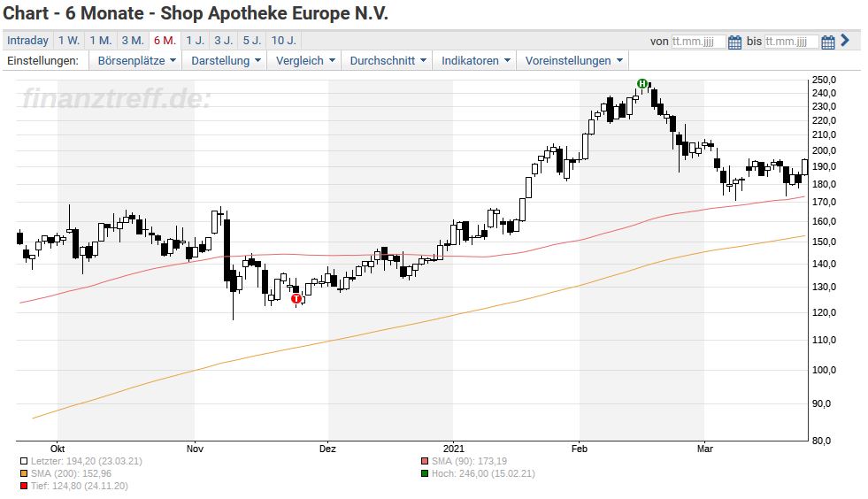
Task: Click the '2021' label on the time axis
Action: (453, 449)
